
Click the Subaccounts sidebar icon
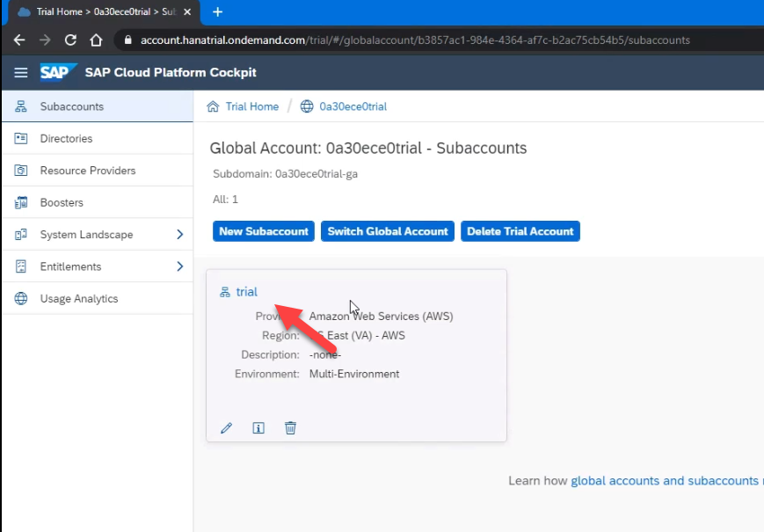click(21, 106)
